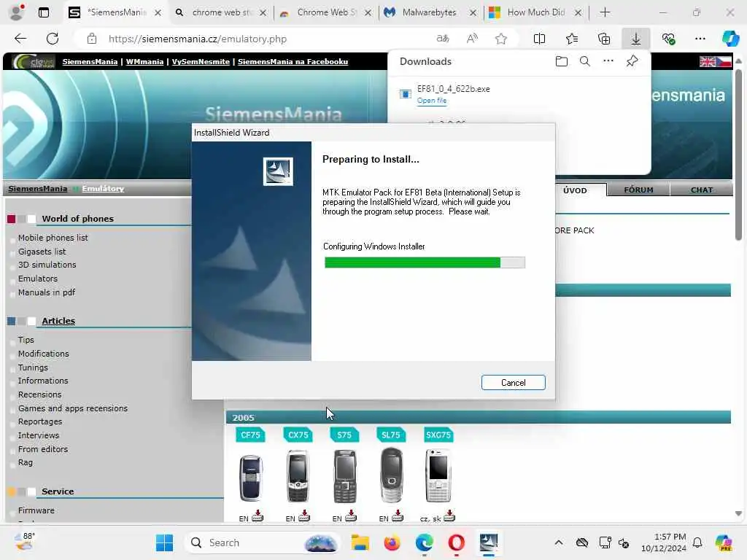Open downloads folder icon in Downloads panel
747x560 pixels.
tap(561, 61)
